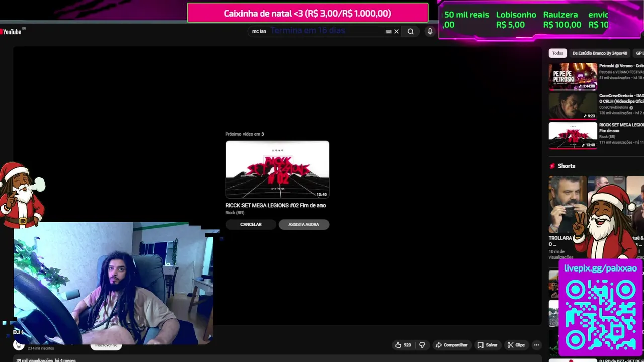Viewport: 644px width, 362px height.
Task: Like the video with 920 likes
Action: tap(403, 345)
